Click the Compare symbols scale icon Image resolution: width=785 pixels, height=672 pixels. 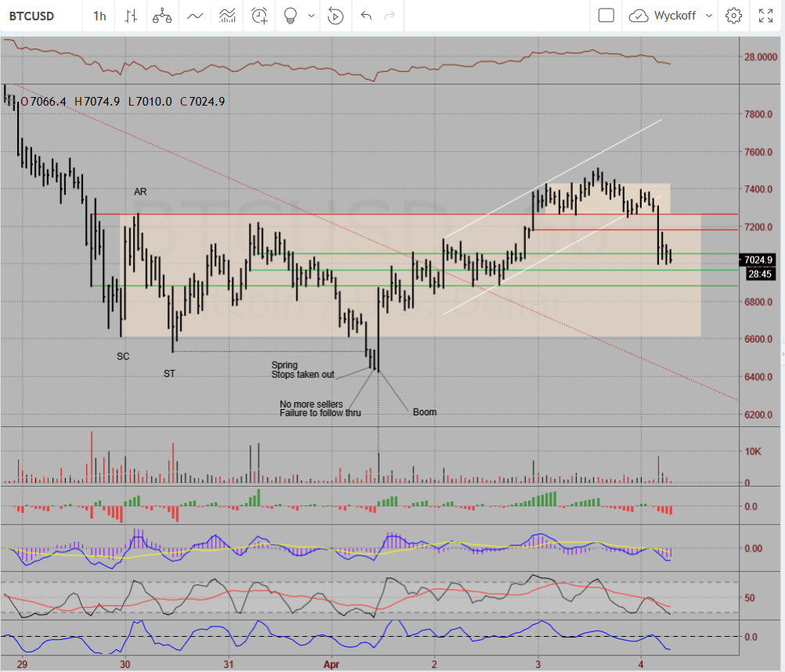(x=162, y=16)
